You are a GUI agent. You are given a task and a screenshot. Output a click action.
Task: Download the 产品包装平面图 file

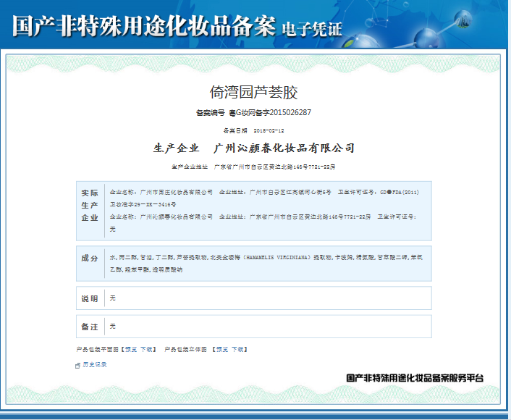[146, 349]
